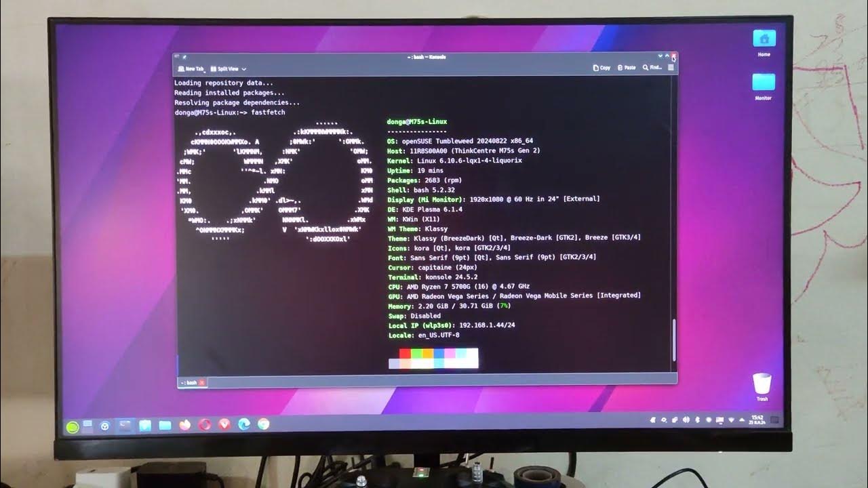Launch Google Chrome from the taskbar
Viewport: 868px width, 488px height.
[x=264, y=424]
